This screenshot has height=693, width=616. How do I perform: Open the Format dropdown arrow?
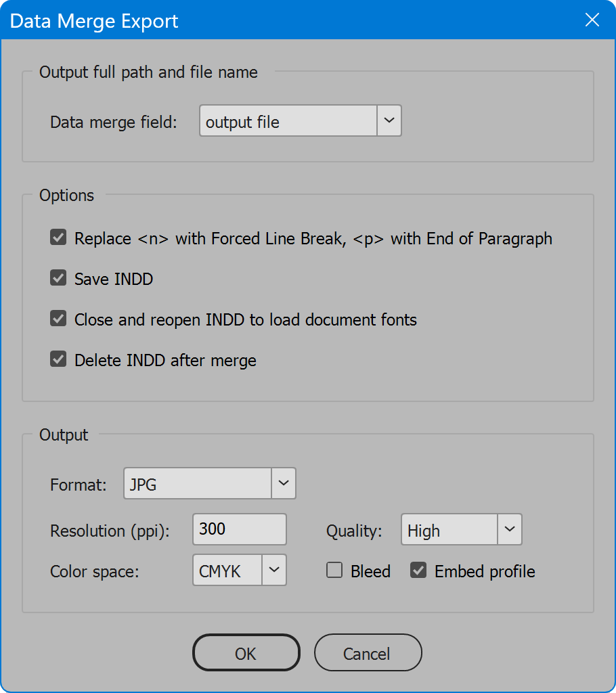pyautogui.click(x=283, y=483)
